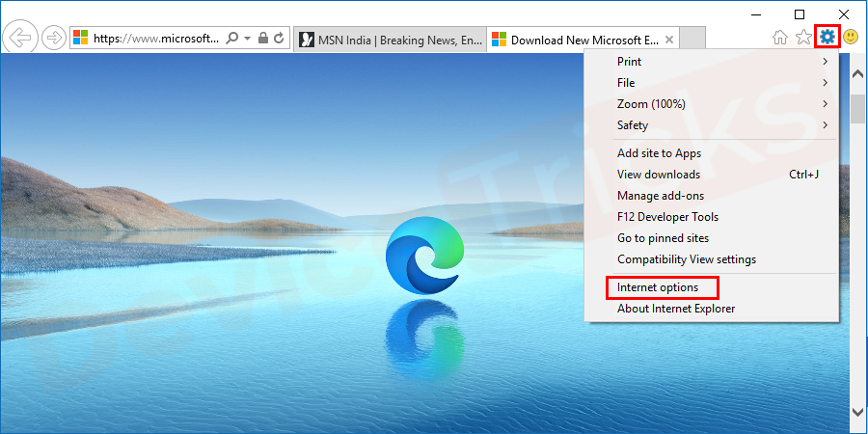868x434 pixels.
Task: Open About Internet Explorer
Action: pyautogui.click(x=712, y=309)
